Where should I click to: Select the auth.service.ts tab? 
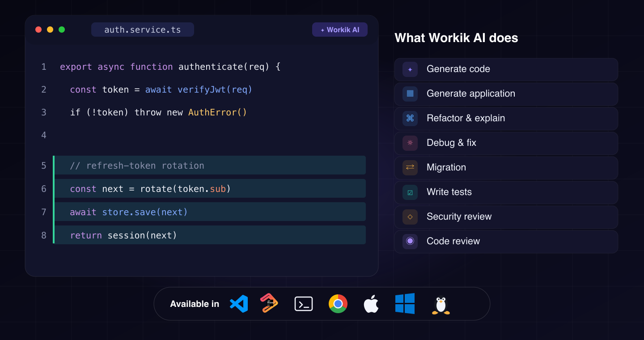[x=143, y=30]
